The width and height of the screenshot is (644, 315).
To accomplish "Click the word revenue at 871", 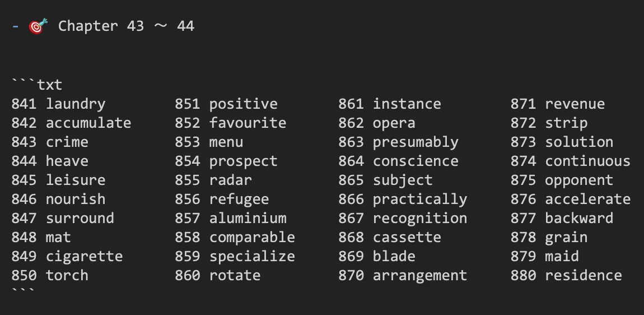I will pos(575,104).
